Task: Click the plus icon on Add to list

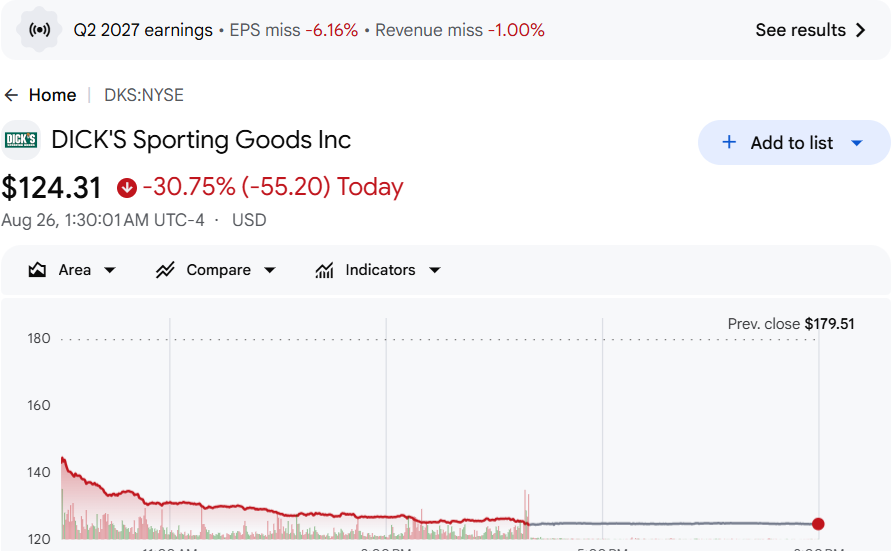Action: pos(729,142)
